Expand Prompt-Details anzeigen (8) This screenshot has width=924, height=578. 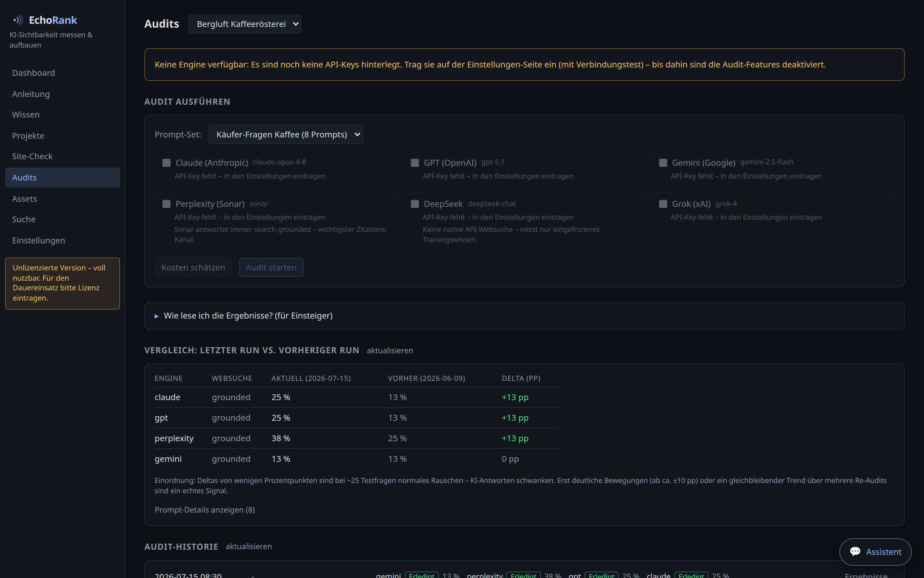point(205,510)
